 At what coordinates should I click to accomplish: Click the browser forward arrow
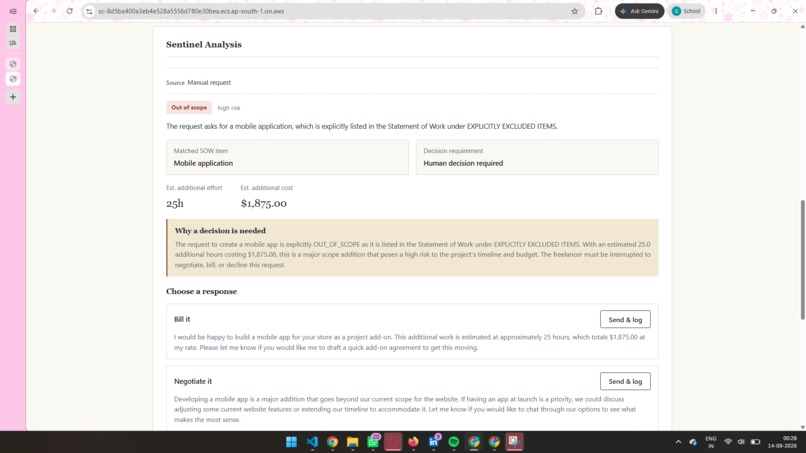pyautogui.click(x=53, y=11)
